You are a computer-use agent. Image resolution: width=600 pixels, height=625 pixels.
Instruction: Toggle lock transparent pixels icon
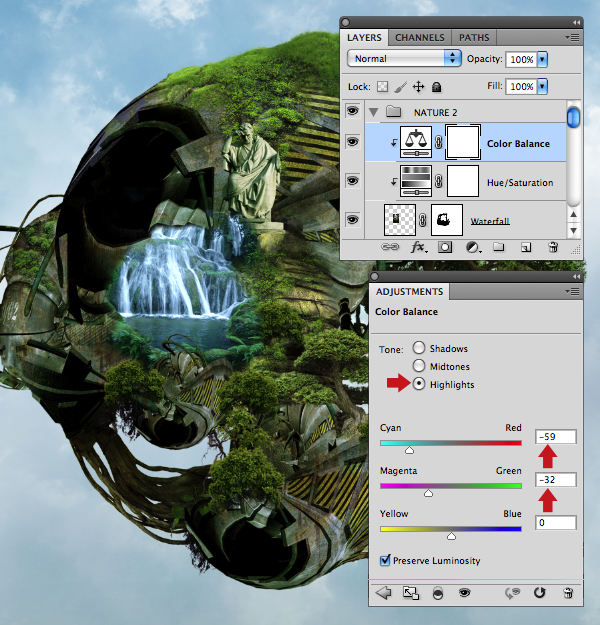pos(382,86)
